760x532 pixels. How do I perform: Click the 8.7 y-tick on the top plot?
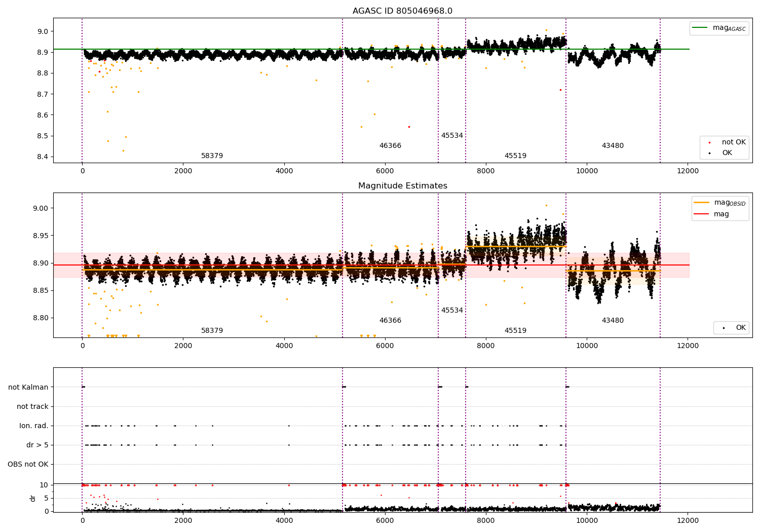[x=42, y=94]
